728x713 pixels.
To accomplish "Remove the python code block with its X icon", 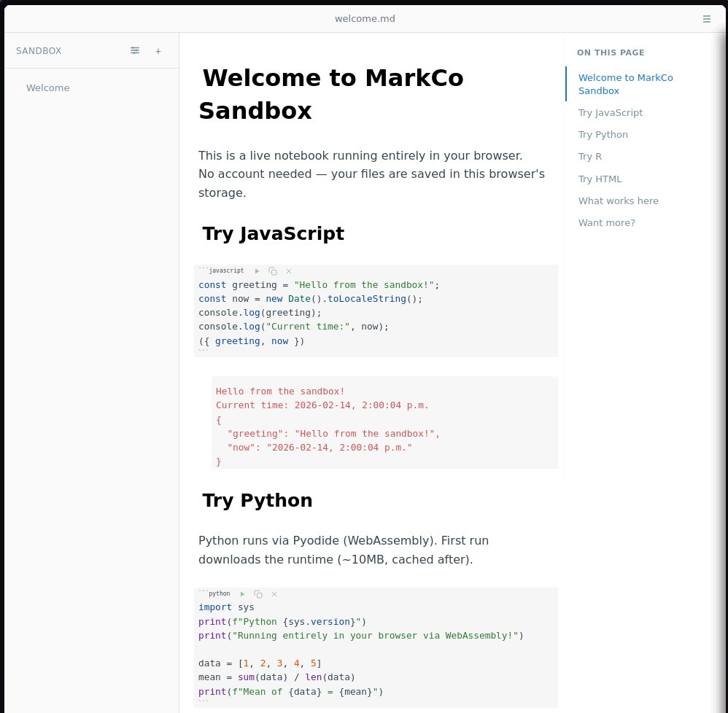I will point(274,593).
